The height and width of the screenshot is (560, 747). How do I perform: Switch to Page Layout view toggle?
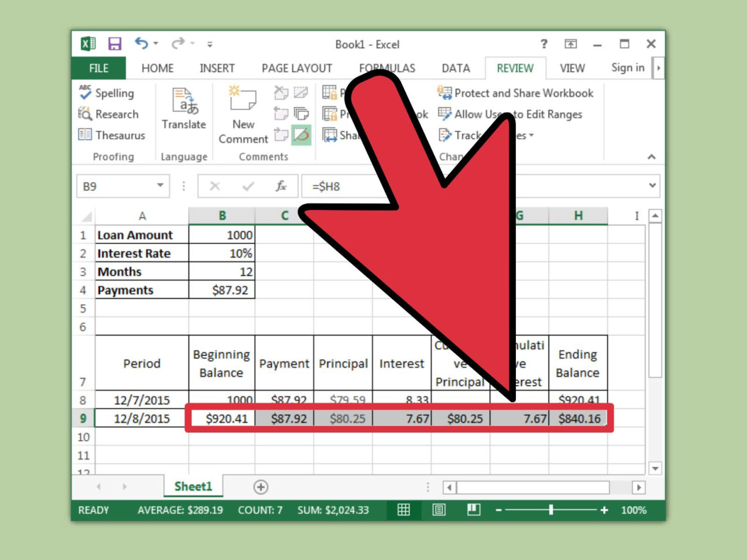point(439,510)
